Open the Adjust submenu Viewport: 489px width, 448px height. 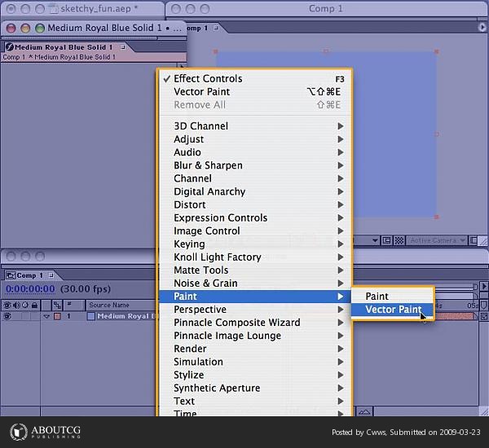pyautogui.click(x=255, y=139)
